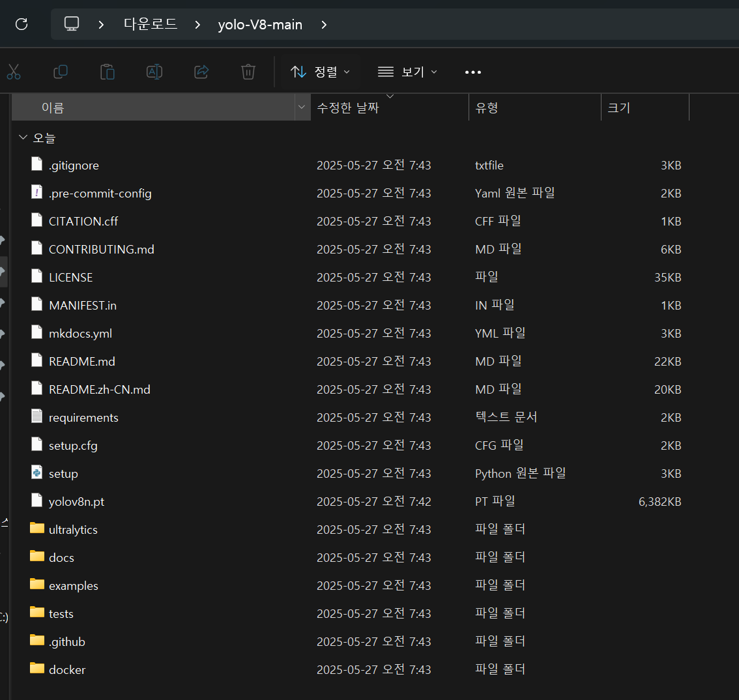Viewport: 739px width, 700px height.
Task: Select the examples folder icon
Action: [36, 584]
